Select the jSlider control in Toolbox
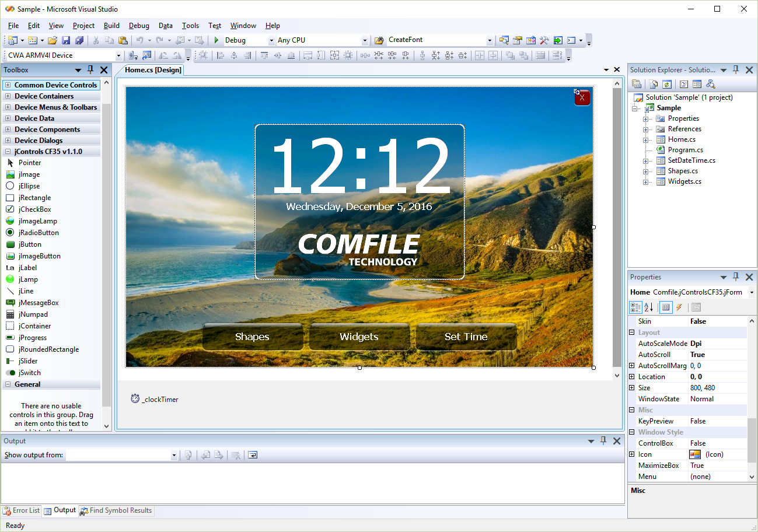The width and height of the screenshot is (758, 532). [27, 361]
